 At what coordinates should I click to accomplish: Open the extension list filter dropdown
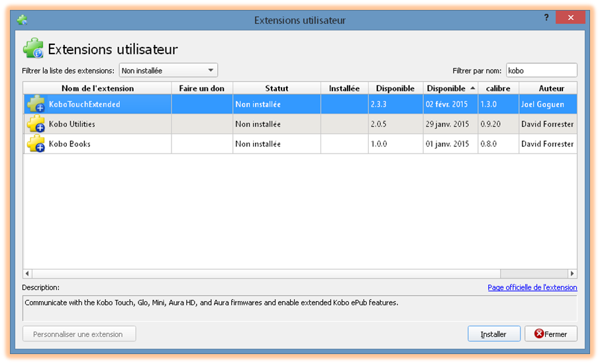(168, 70)
